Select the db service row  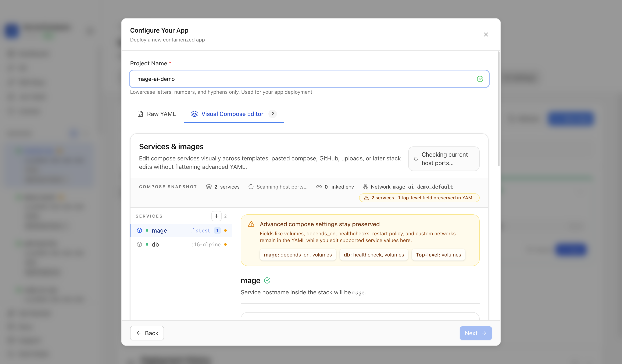coord(181,245)
